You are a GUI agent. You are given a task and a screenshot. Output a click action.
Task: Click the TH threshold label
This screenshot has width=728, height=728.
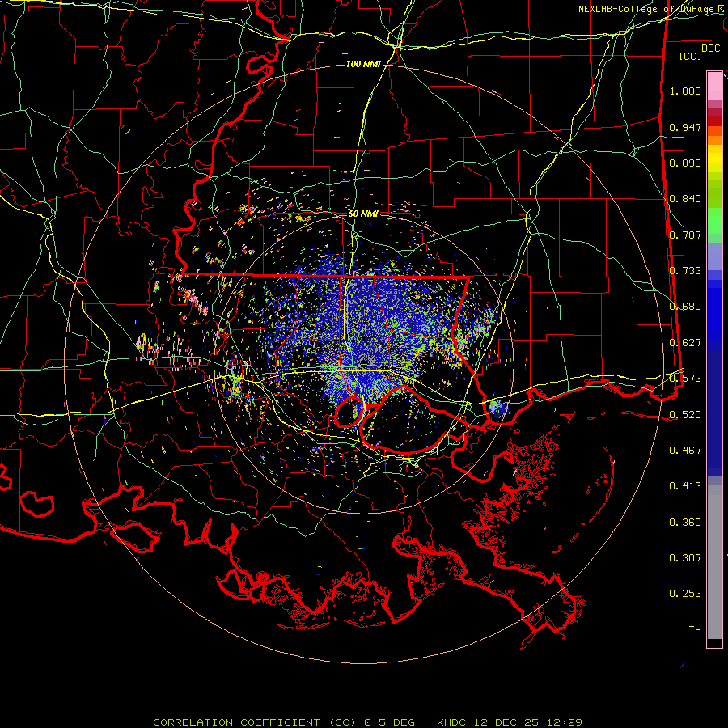point(695,630)
